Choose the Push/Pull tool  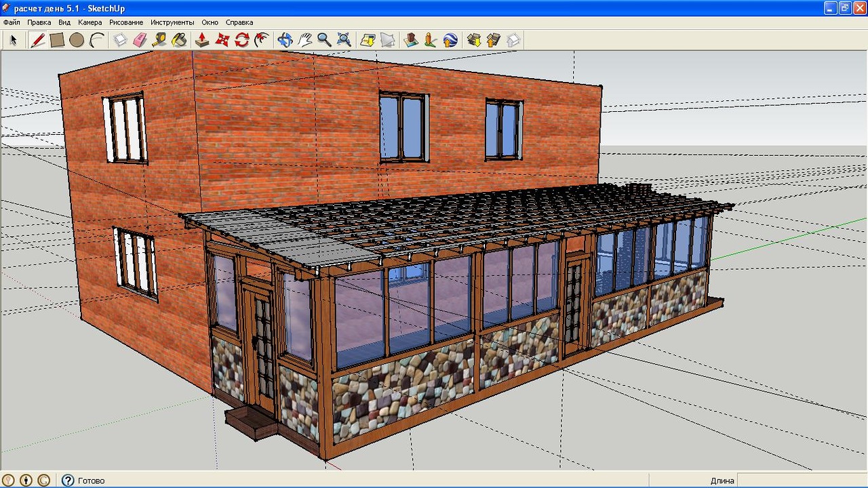point(202,40)
